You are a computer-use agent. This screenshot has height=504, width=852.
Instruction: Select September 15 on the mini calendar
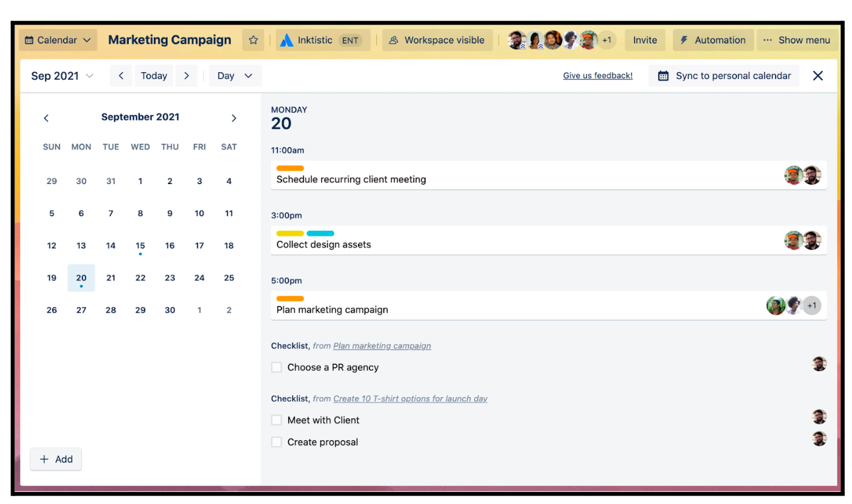click(140, 245)
